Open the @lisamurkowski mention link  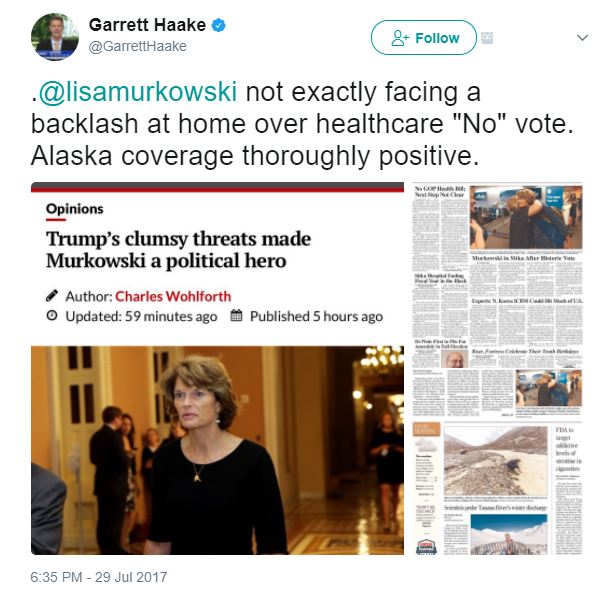coord(138,92)
